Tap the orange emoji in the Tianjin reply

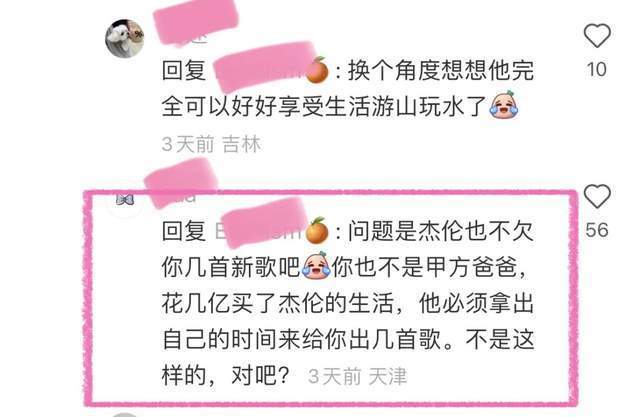317,231
